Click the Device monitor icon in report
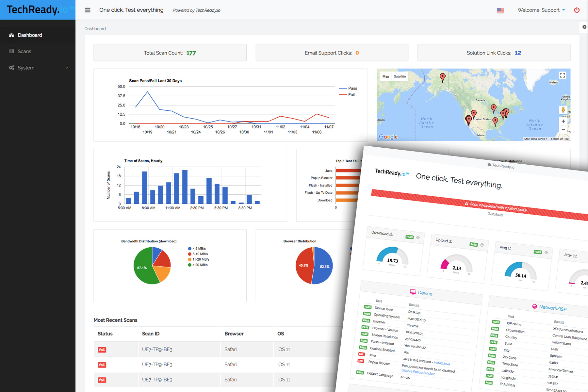Viewport: 588px width, 392px height. pos(413,292)
